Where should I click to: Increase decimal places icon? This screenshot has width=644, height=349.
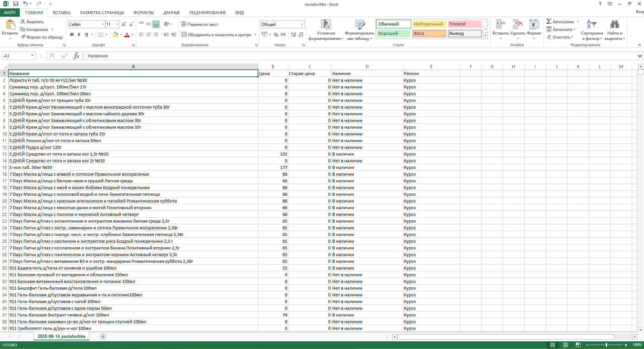(x=294, y=35)
